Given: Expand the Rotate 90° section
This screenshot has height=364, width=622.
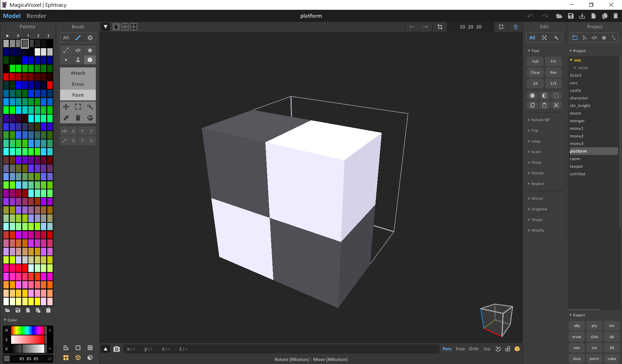Looking at the screenshot, I should click(541, 120).
